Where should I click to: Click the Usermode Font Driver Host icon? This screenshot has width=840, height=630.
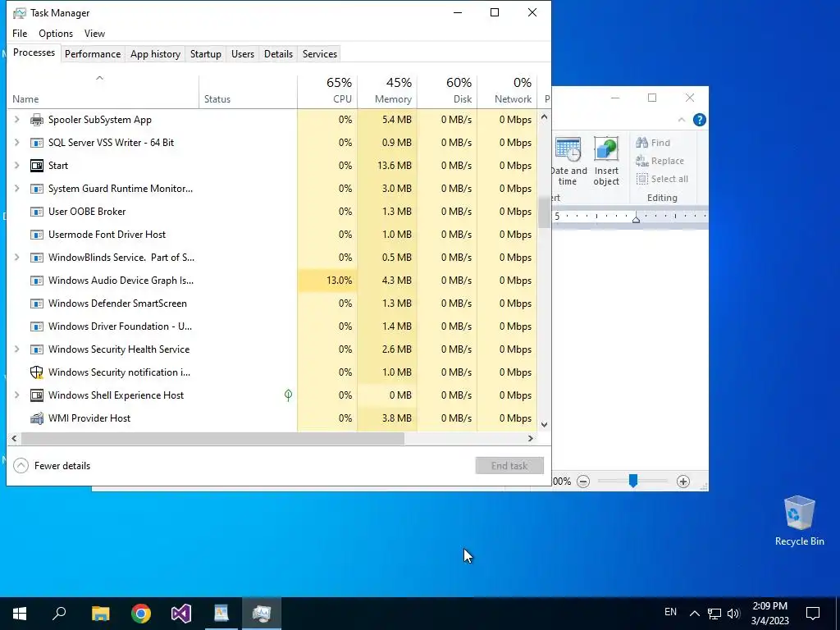36,235
